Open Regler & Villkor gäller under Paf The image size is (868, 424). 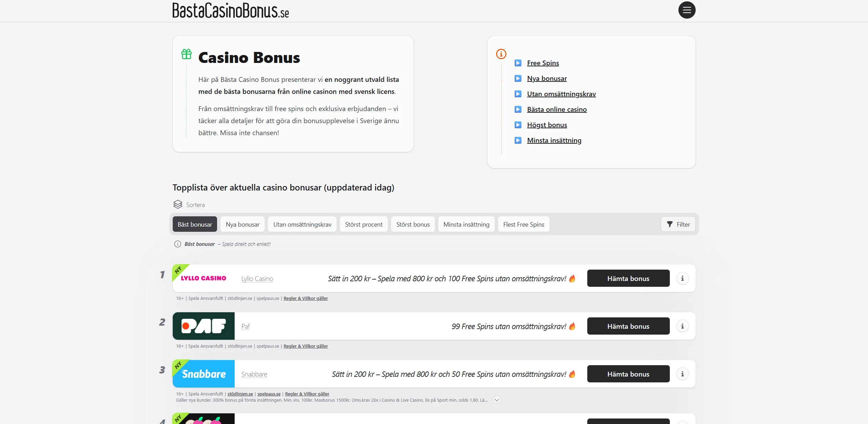point(306,346)
